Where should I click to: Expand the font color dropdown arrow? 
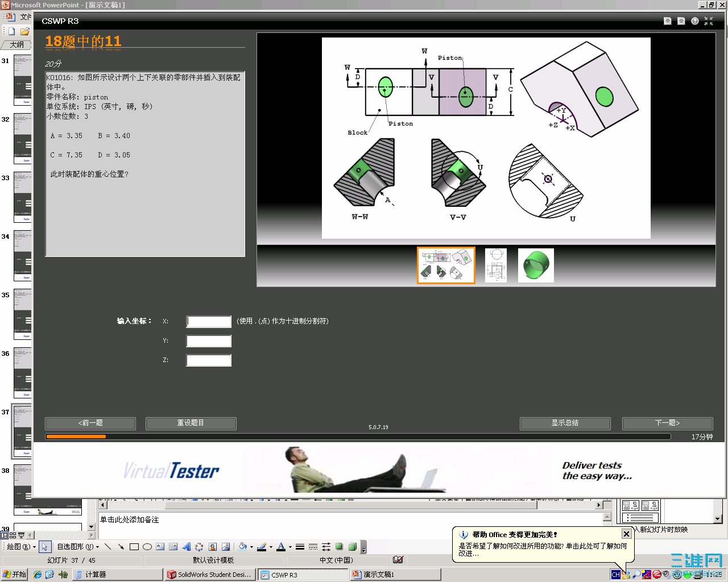pos(290,547)
